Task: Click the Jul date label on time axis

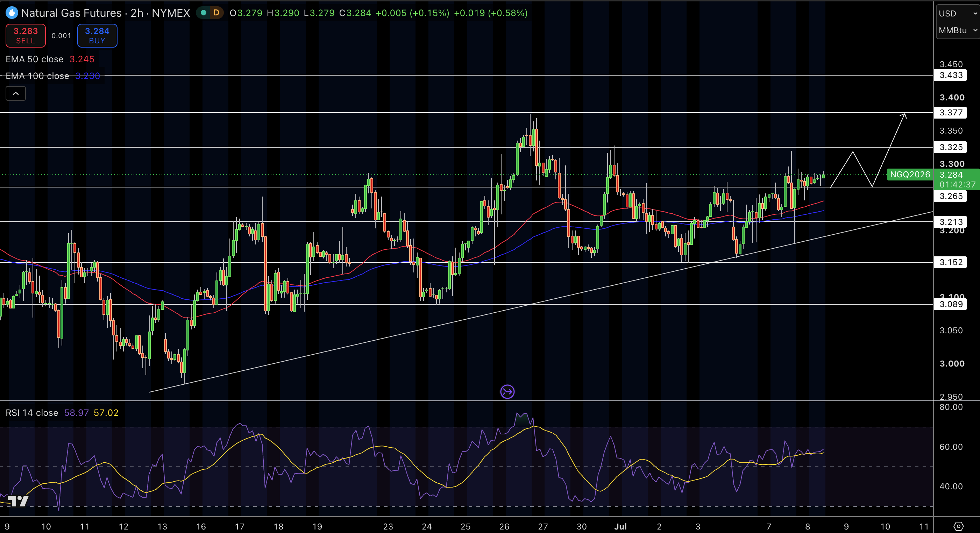Action: coord(620,527)
